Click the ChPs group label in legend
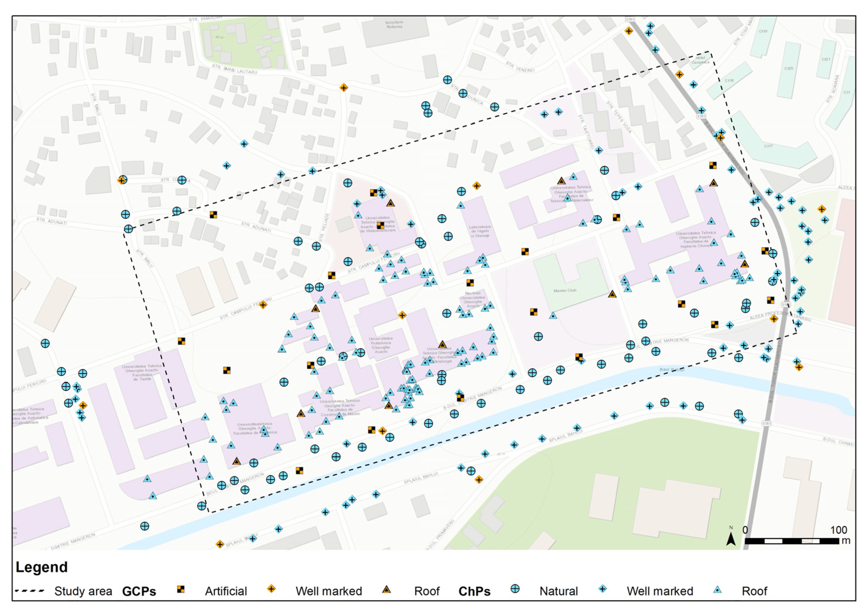Image resolution: width=868 pixels, height=614 pixels. coord(474,591)
